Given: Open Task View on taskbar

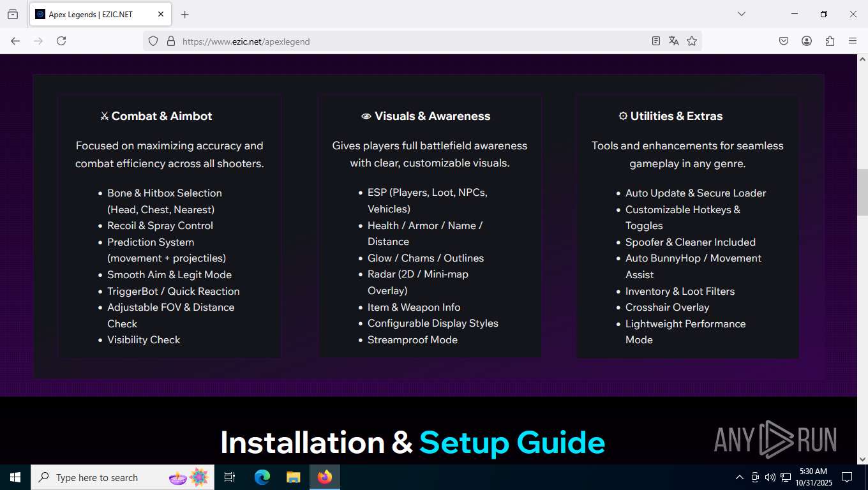Looking at the screenshot, I should pos(230,477).
